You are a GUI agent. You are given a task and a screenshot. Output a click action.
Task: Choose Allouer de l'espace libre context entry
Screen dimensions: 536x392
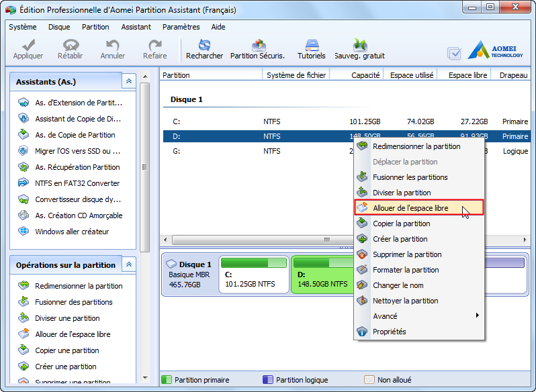coord(419,208)
